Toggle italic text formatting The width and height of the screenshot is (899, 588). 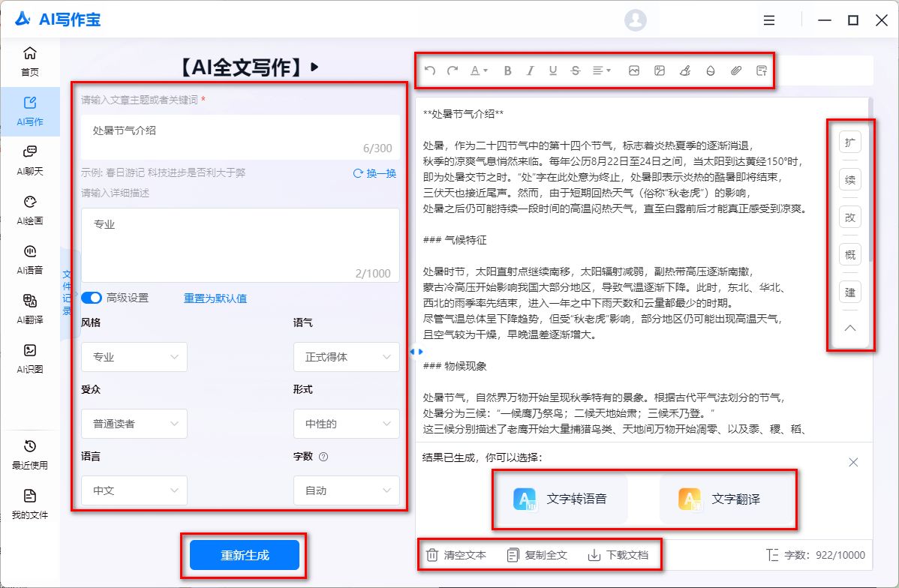pos(531,70)
